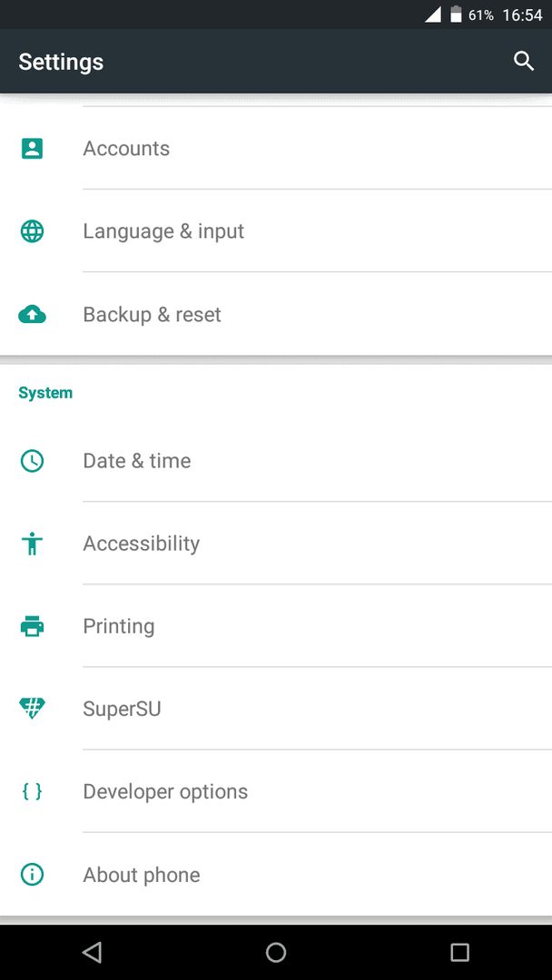View About phone information
552x980 pixels.
coord(142,875)
